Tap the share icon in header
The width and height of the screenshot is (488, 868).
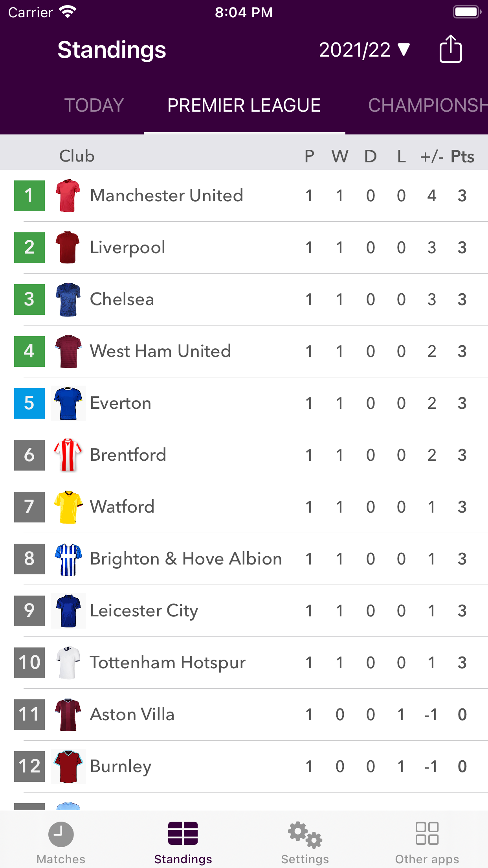(450, 49)
